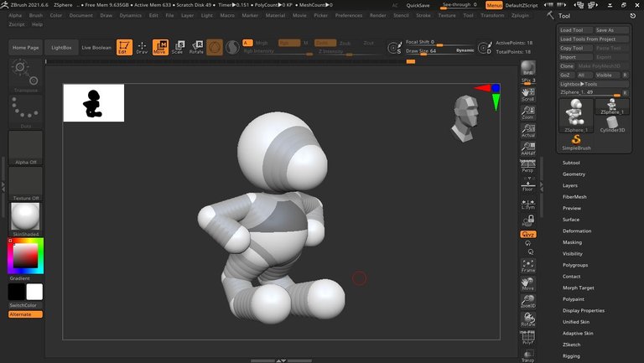Click the Gizmo 3D icon

[x=215, y=47]
